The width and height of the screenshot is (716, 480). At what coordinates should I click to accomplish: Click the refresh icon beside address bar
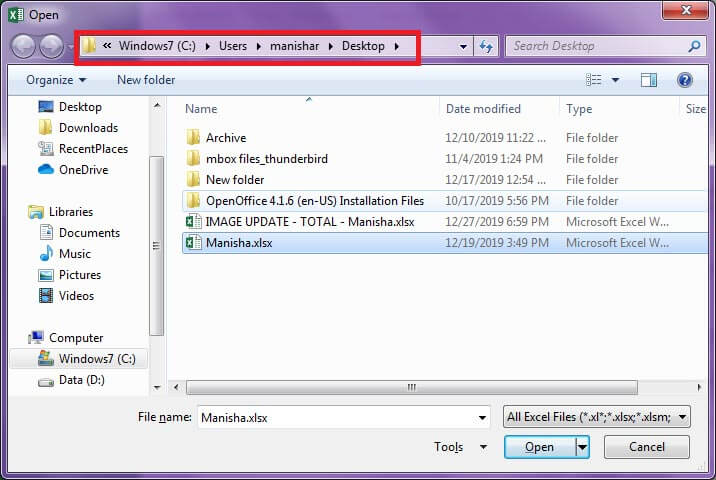(x=487, y=46)
